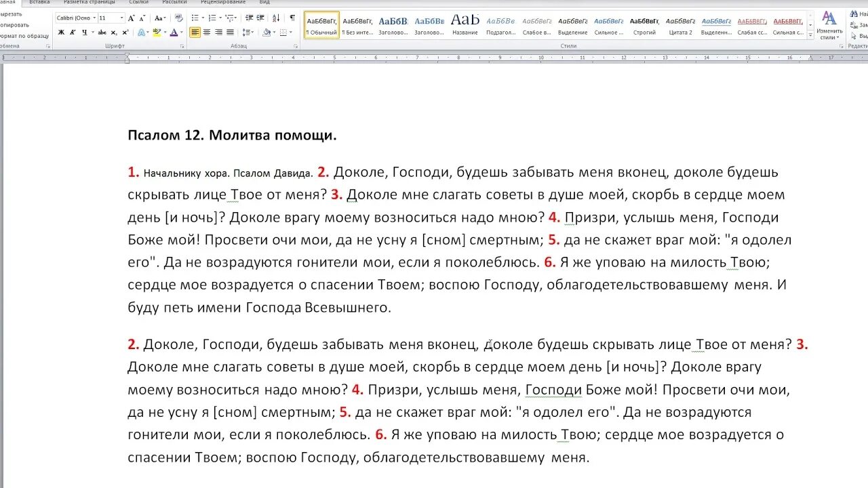This screenshot has height=488, width=868.
Task: Apply the Строгий style
Action: pos(644,25)
